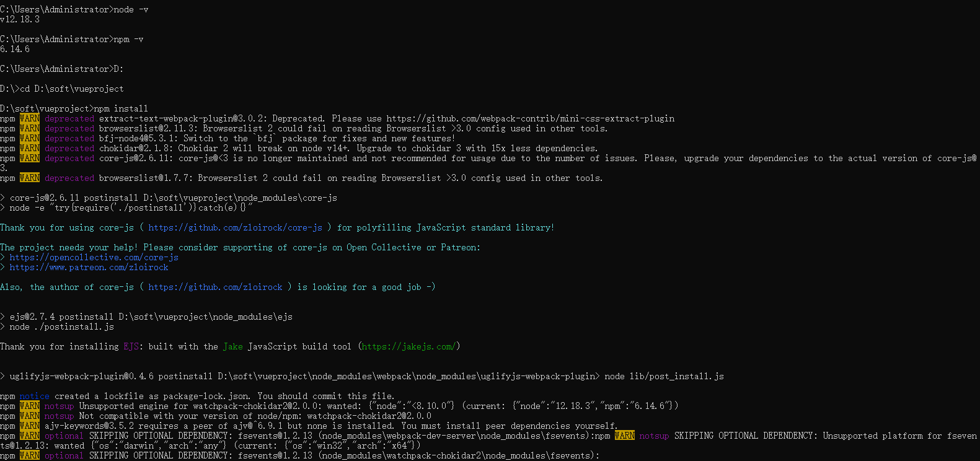Click the 'C:\Users\Administrator>D:' line
The image size is (980, 461).
pos(62,69)
